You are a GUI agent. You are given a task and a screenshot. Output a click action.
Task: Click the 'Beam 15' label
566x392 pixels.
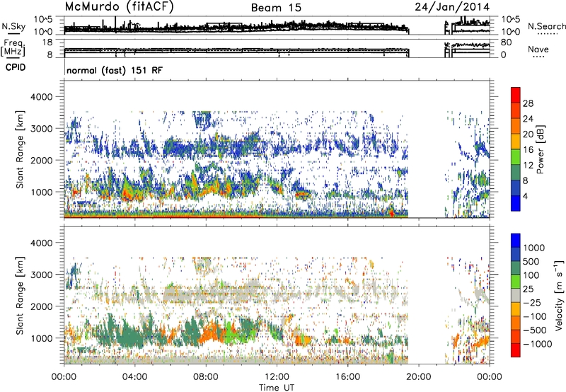click(276, 8)
